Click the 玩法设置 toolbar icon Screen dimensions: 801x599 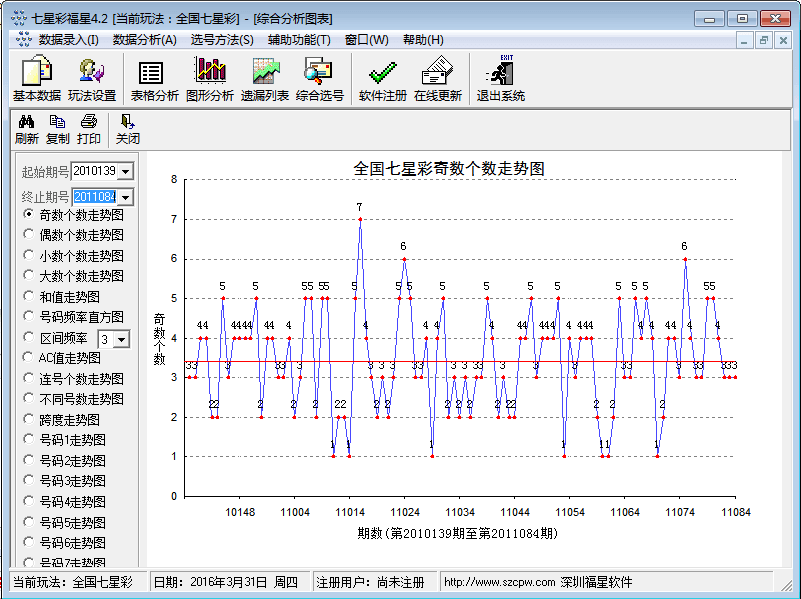[x=92, y=78]
